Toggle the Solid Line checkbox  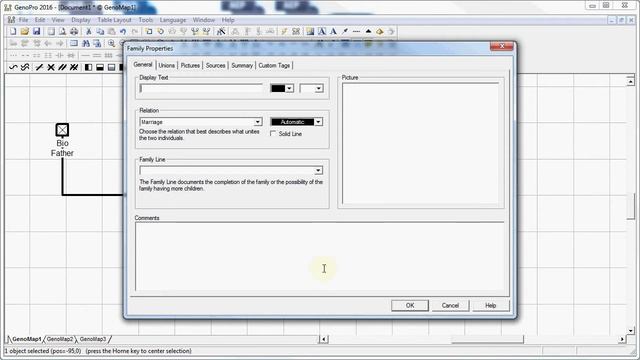(x=273, y=133)
